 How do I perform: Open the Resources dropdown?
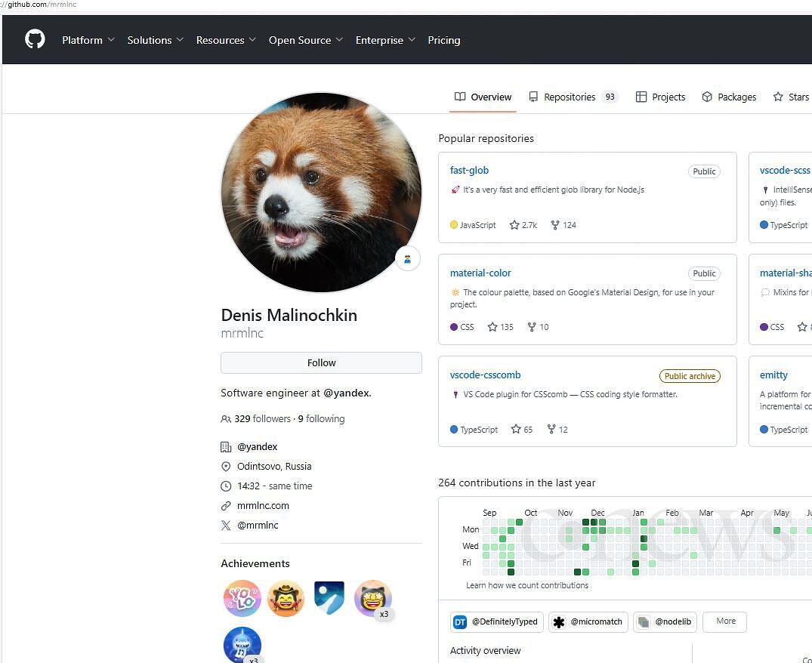click(x=226, y=40)
